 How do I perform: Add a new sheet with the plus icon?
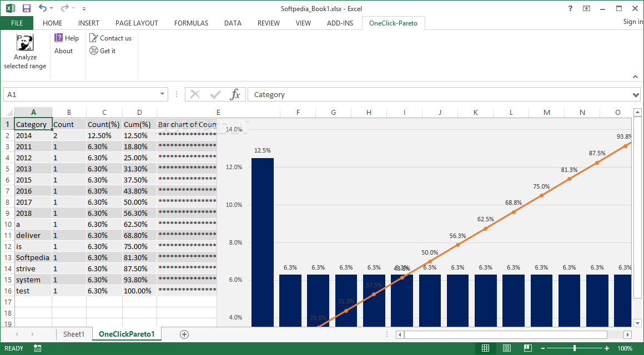184,334
